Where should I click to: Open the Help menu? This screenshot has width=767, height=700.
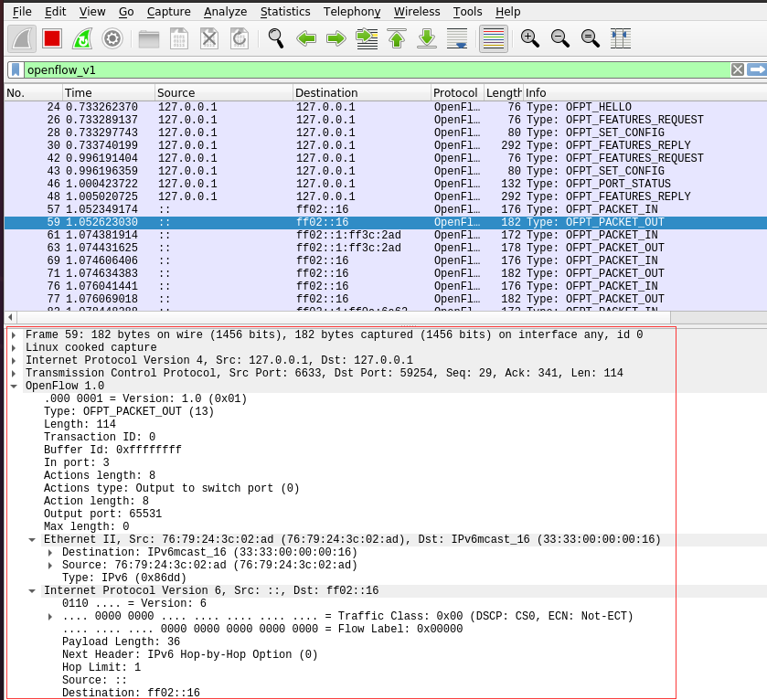[507, 12]
